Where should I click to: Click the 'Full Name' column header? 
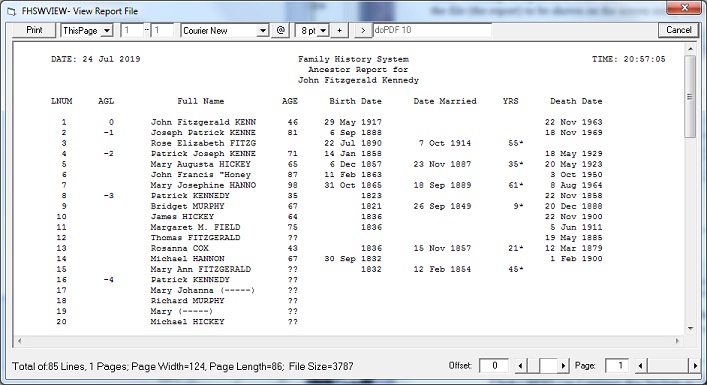point(201,101)
